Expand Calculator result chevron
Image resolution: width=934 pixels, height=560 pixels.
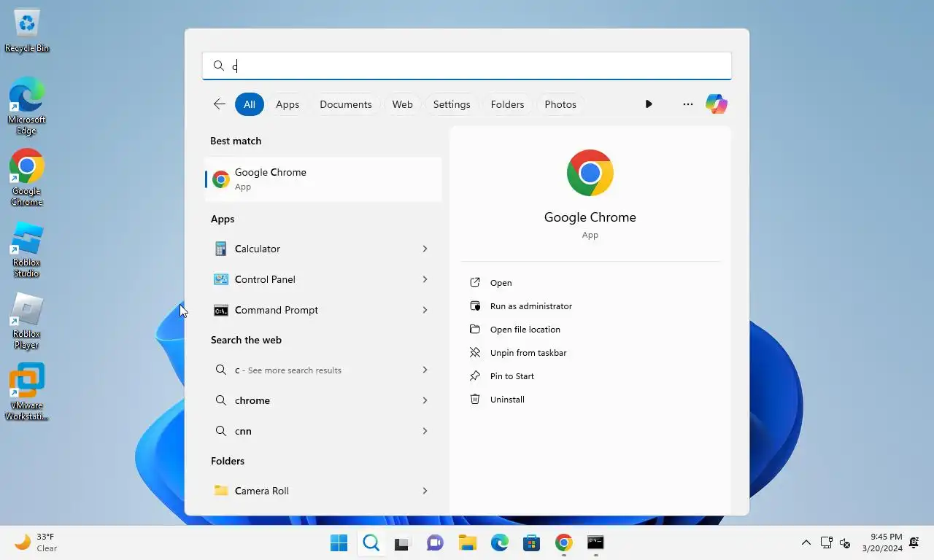pos(425,249)
